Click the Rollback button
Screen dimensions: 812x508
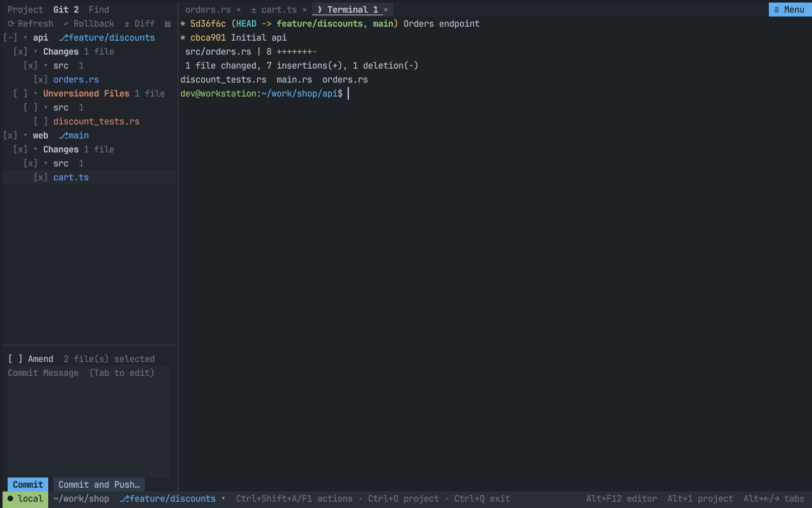(89, 23)
